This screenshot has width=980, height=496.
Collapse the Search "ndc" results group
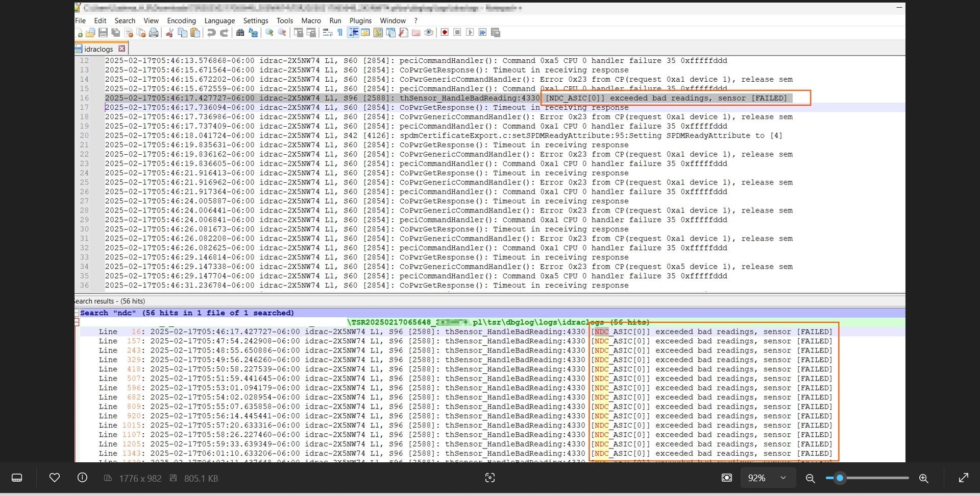[x=76, y=313]
